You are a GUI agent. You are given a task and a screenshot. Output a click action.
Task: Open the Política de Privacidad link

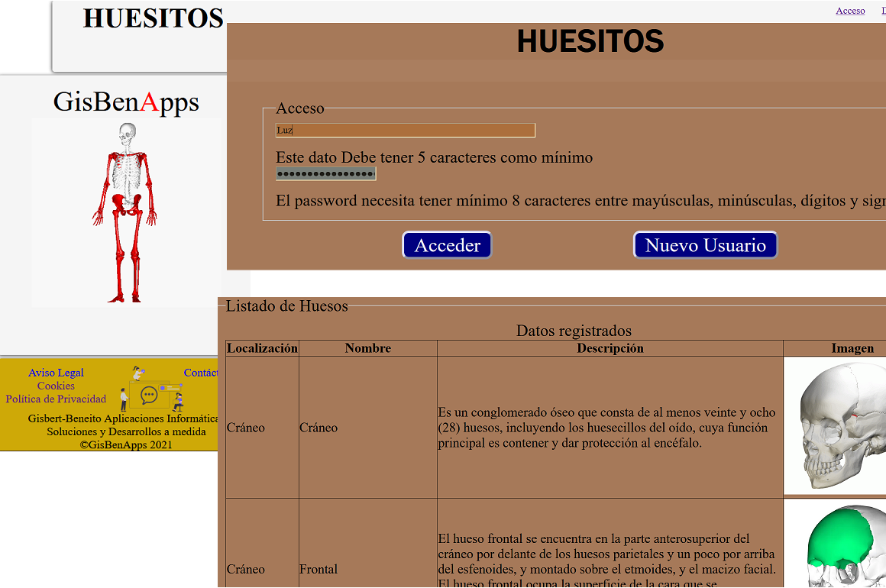56,399
